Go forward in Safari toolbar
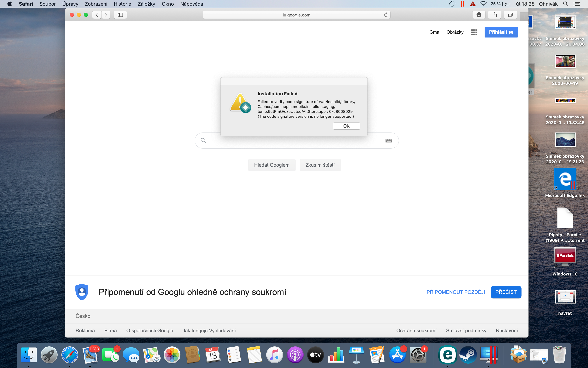 point(106,15)
